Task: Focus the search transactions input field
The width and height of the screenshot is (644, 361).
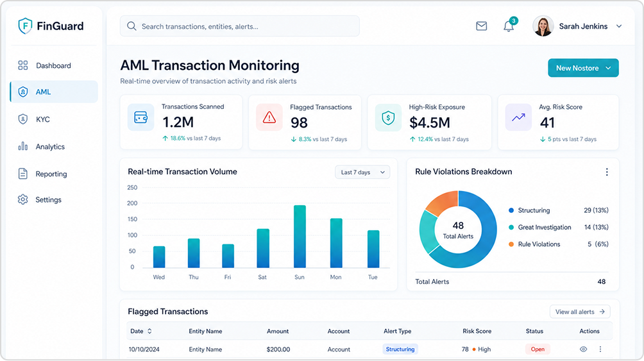Action: tap(239, 26)
